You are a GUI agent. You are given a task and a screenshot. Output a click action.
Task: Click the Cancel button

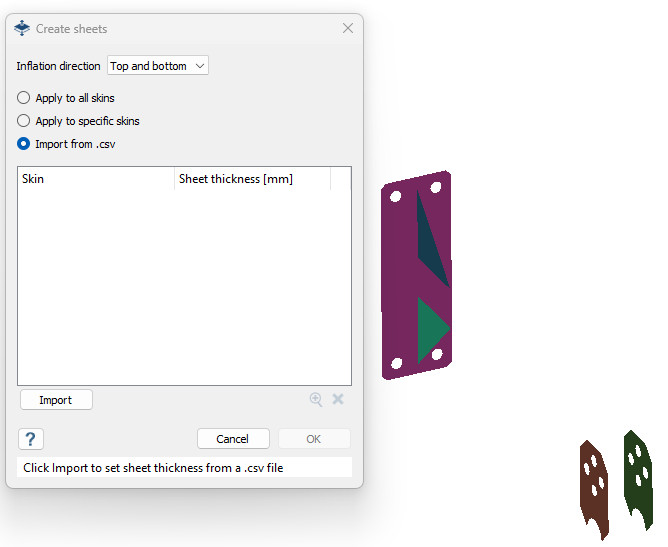(233, 439)
